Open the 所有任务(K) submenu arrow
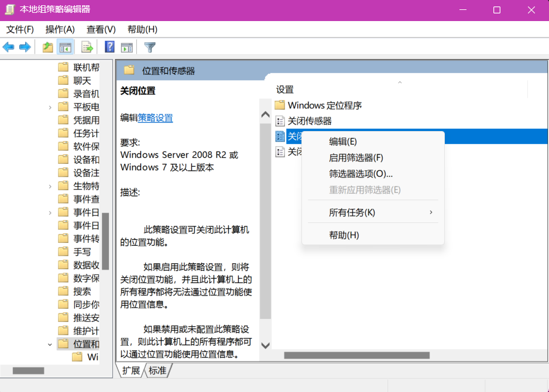This screenshot has width=549, height=392. (431, 212)
